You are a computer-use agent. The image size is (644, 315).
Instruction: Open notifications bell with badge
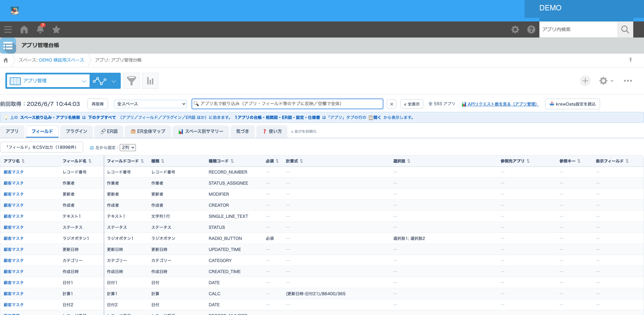pyautogui.click(x=40, y=29)
